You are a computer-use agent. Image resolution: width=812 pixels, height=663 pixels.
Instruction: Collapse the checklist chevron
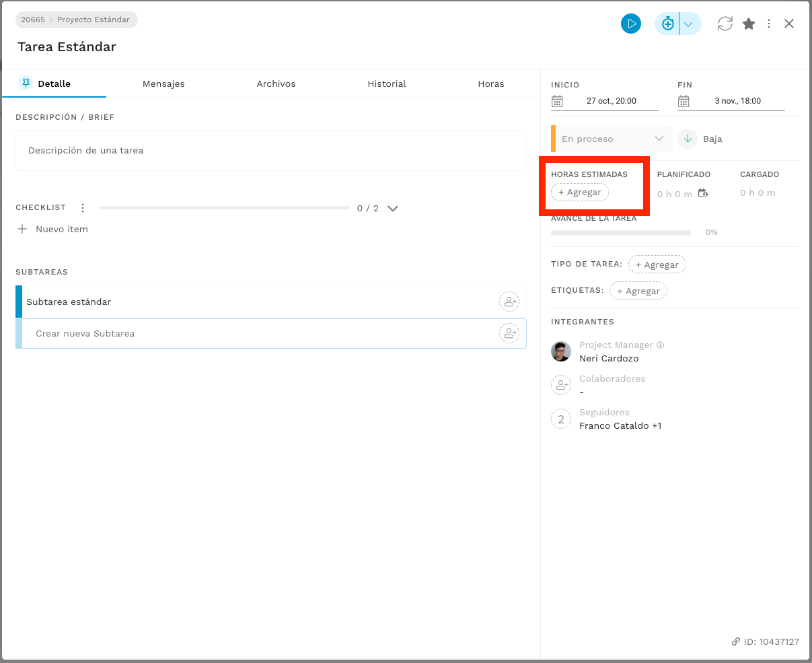[x=393, y=208]
